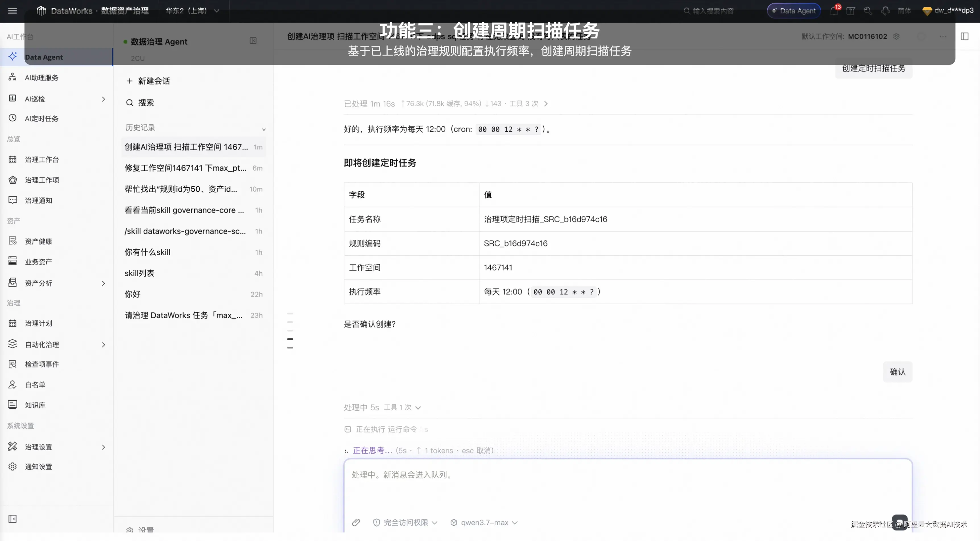Image resolution: width=980 pixels, height=541 pixels.
Task: Open the dw_d***dp3 account menu
Action: (x=948, y=11)
